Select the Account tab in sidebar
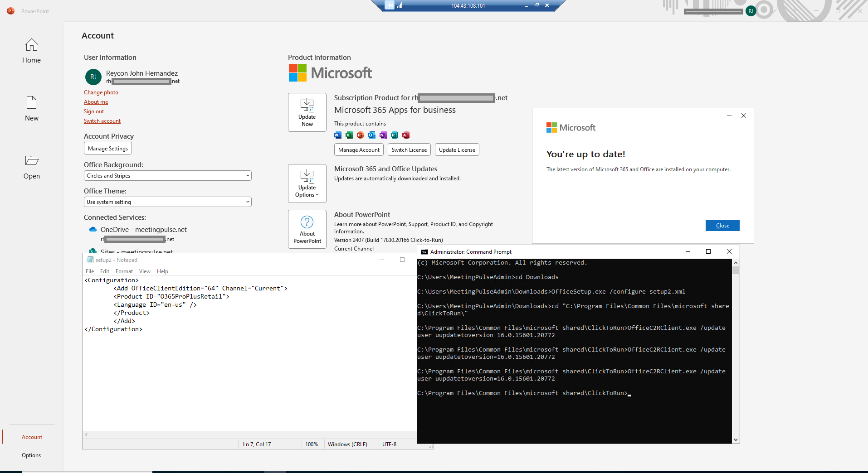Viewport: 868px width, 473px height. [x=32, y=437]
